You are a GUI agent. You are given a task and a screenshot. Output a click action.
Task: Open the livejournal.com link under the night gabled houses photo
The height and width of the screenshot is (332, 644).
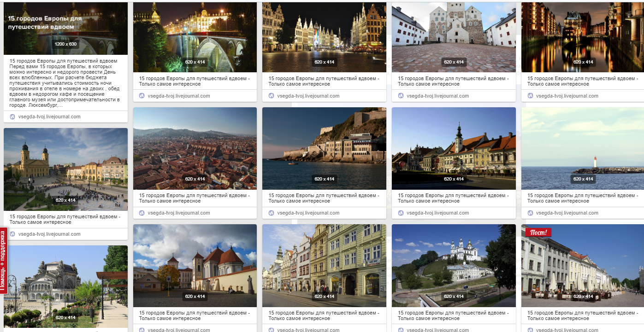[308, 96]
